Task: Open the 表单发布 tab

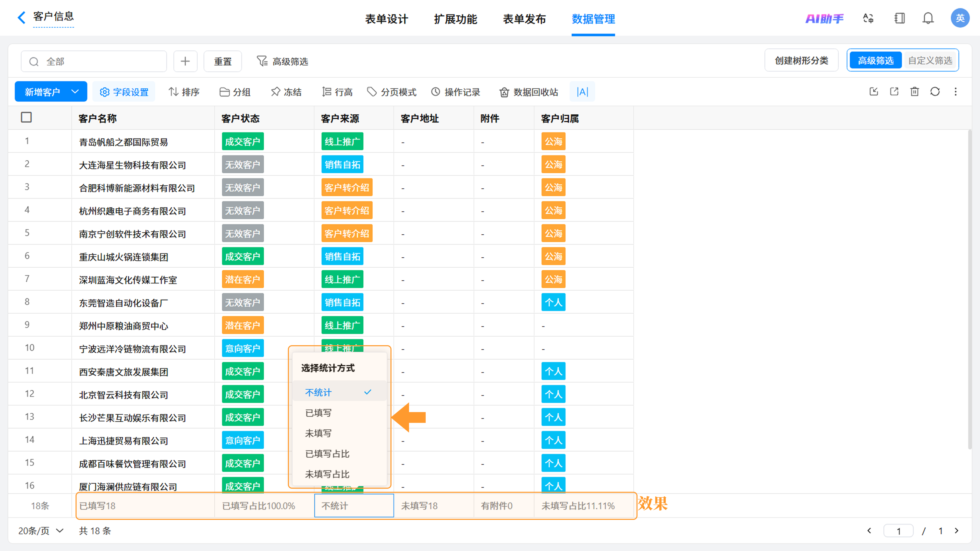Action: pyautogui.click(x=524, y=19)
